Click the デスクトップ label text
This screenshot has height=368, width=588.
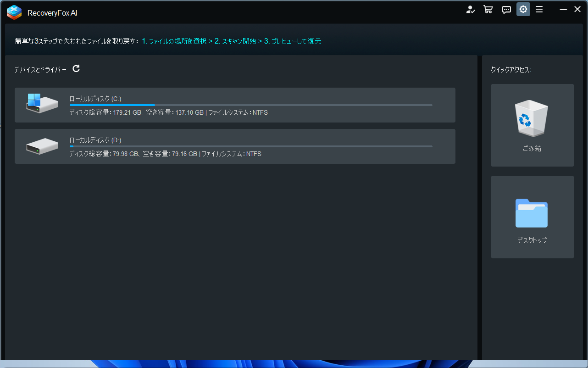click(x=532, y=240)
